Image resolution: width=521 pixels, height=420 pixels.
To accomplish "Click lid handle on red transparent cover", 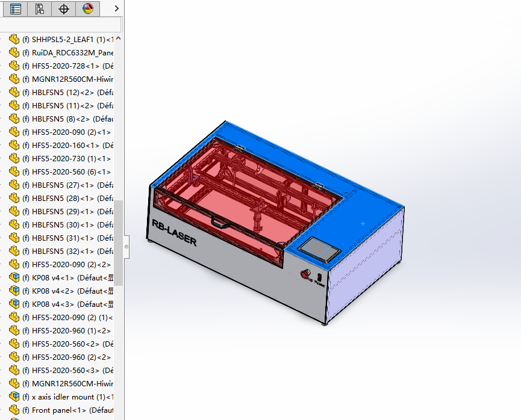I will (221, 222).
